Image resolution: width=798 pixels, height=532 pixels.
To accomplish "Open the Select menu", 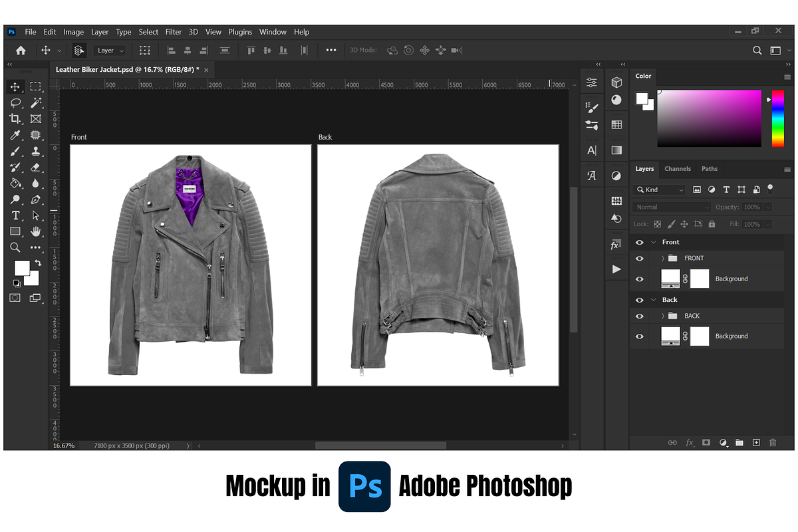I will pos(148,32).
